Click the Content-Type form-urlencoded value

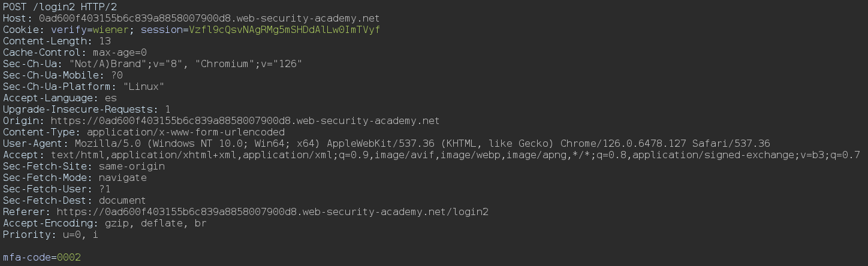(185, 132)
